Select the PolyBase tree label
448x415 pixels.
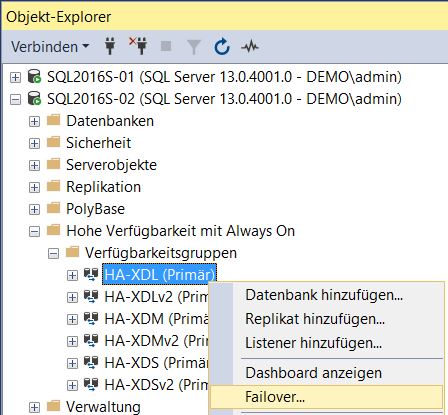pos(95,209)
